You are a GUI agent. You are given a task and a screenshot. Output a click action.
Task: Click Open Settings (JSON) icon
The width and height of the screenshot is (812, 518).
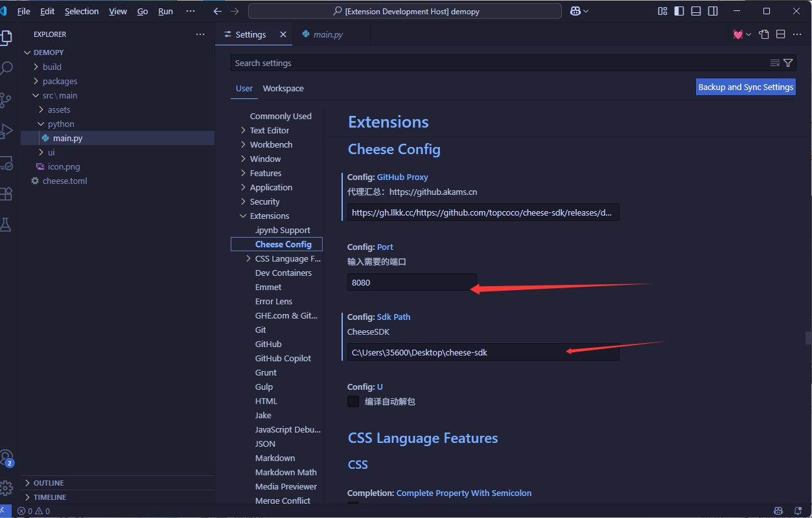pyautogui.click(x=764, y=34)
